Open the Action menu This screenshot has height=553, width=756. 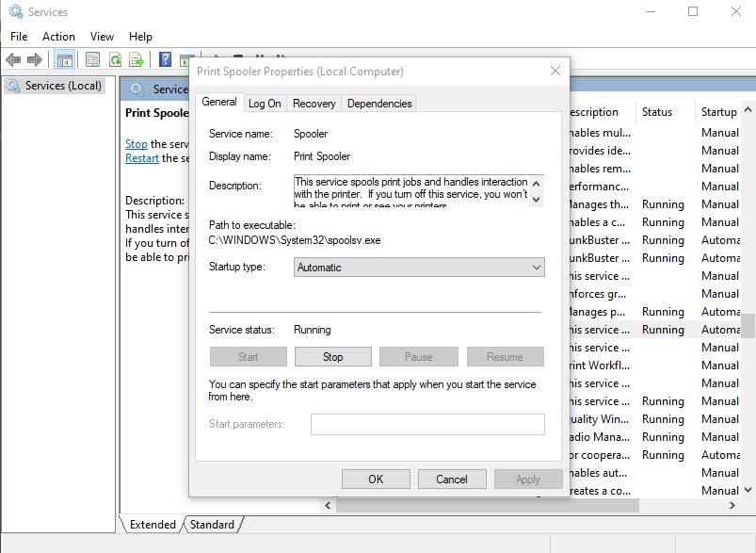[58, 37]
